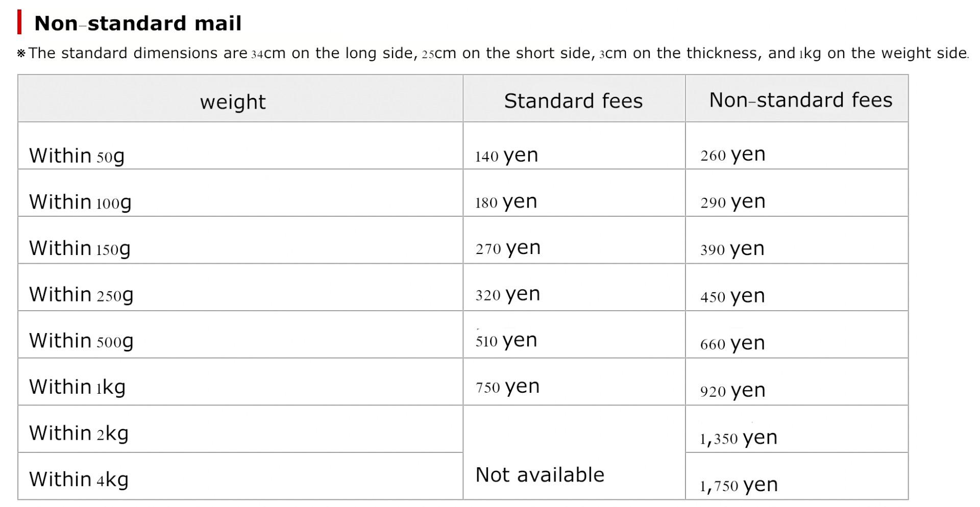Viewport: 980px width, 507px height.
Task: Select the "Standard fees" column header
Action: coord(573,101)
